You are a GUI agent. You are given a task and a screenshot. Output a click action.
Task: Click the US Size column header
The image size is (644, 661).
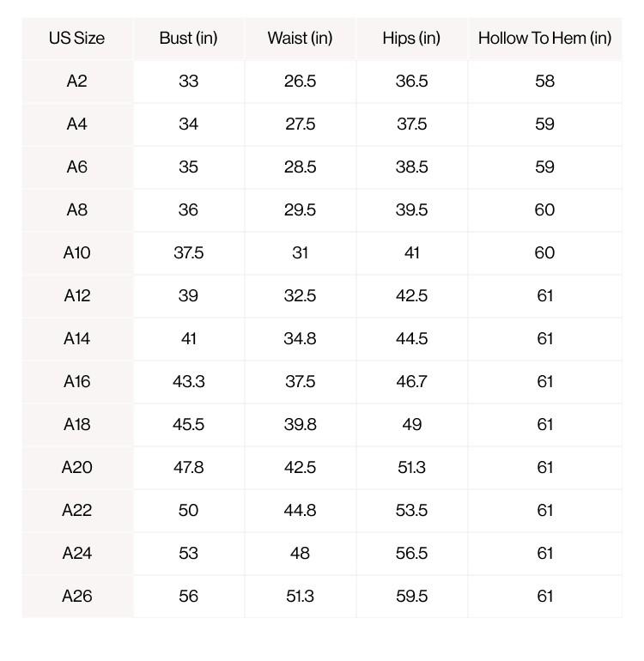(x=76, y=38)
